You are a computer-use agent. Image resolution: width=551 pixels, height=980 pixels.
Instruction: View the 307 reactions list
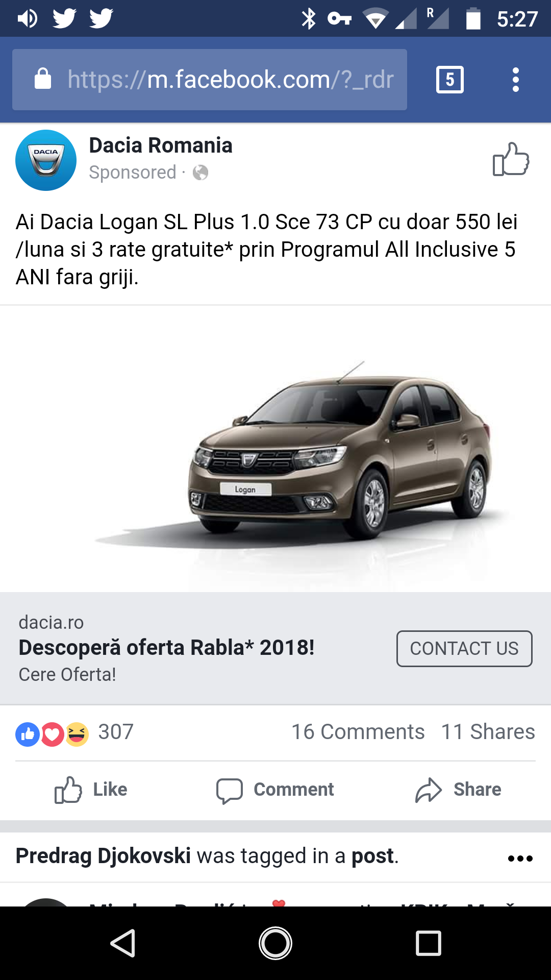[75, 732]
